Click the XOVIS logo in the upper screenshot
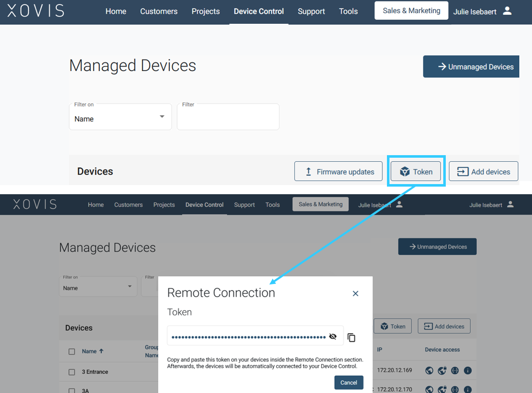Viewport: 532px width, 393px height. (36, 11)
